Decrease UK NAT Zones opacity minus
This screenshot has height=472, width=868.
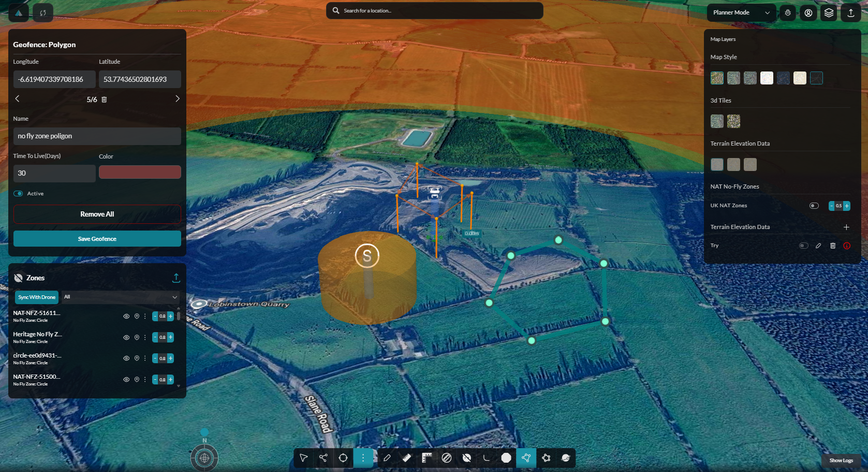click(x=832, y=206)
